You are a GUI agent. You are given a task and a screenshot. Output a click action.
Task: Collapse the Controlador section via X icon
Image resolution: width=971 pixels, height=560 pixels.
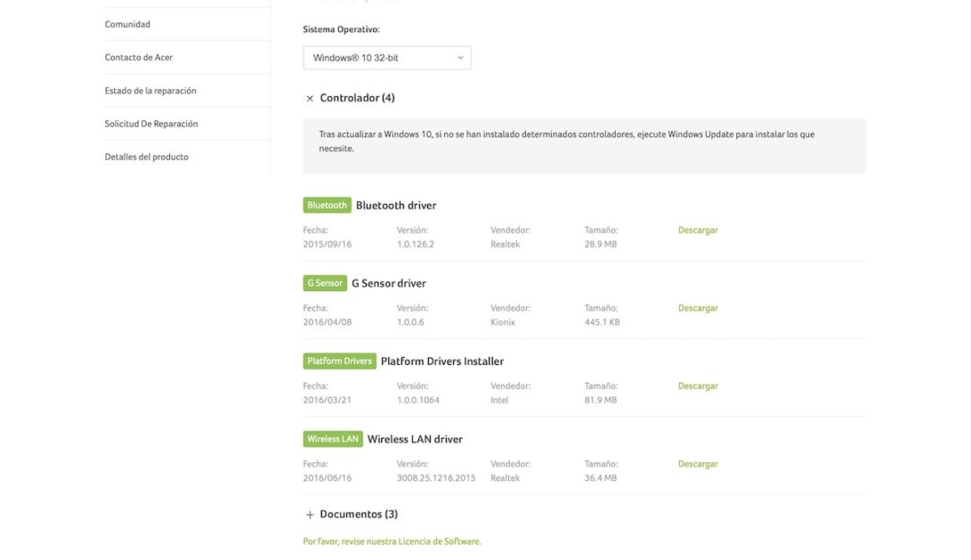[310, 99]
